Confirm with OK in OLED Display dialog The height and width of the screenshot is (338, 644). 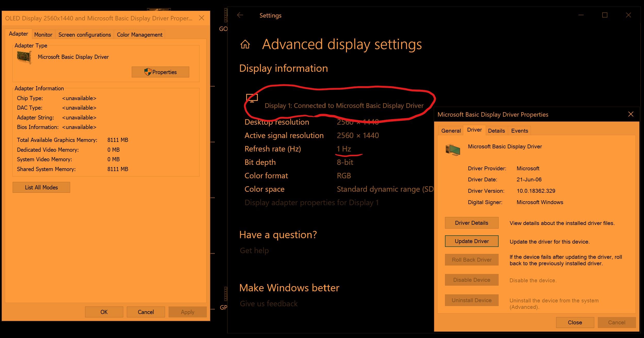(104, 312)
